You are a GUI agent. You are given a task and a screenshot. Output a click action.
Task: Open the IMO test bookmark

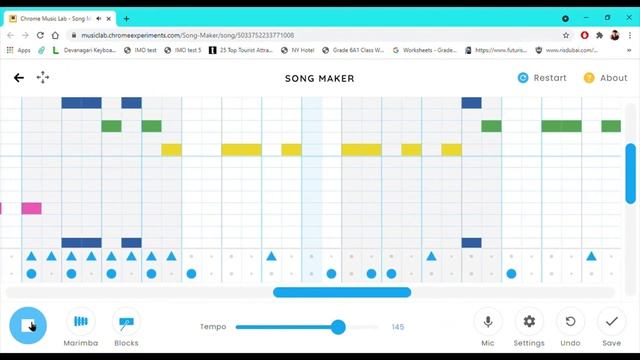tap(140, 50)
